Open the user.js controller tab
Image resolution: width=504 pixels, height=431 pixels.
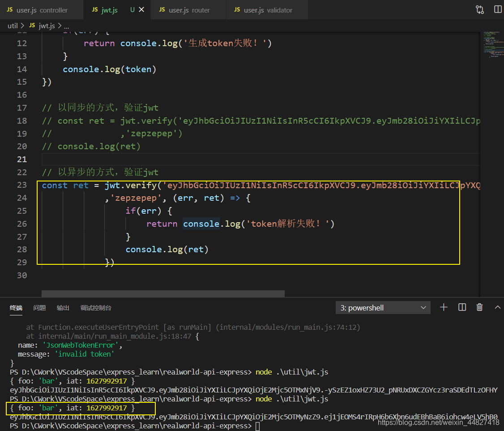click(42, 10)
